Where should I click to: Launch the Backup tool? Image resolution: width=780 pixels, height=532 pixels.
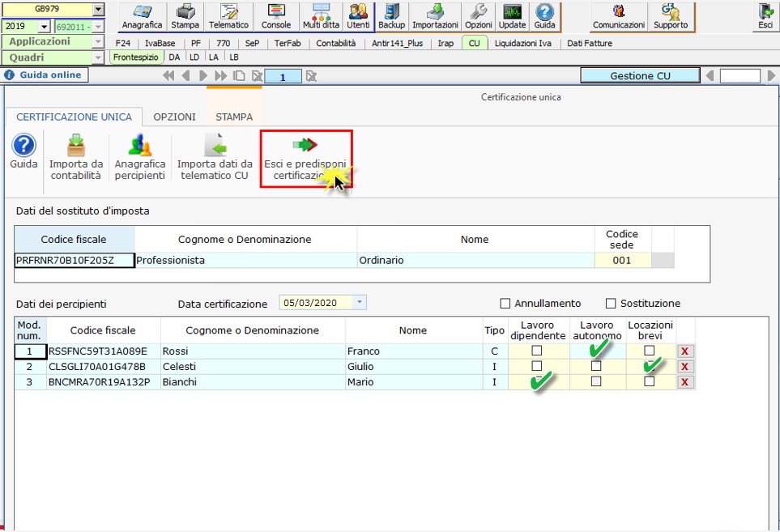click(392, 16)
